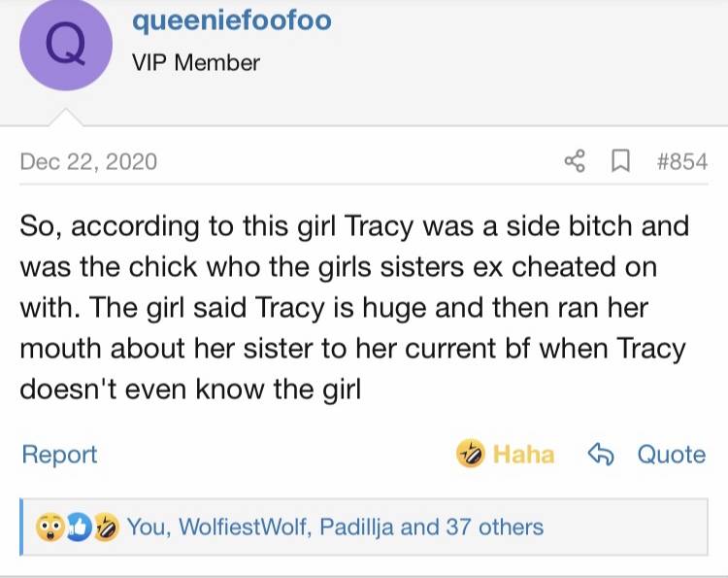Click the reply arrow icon next to Quote
The width and height of the screenshot is (728, 578).
[x=601, y=454]
